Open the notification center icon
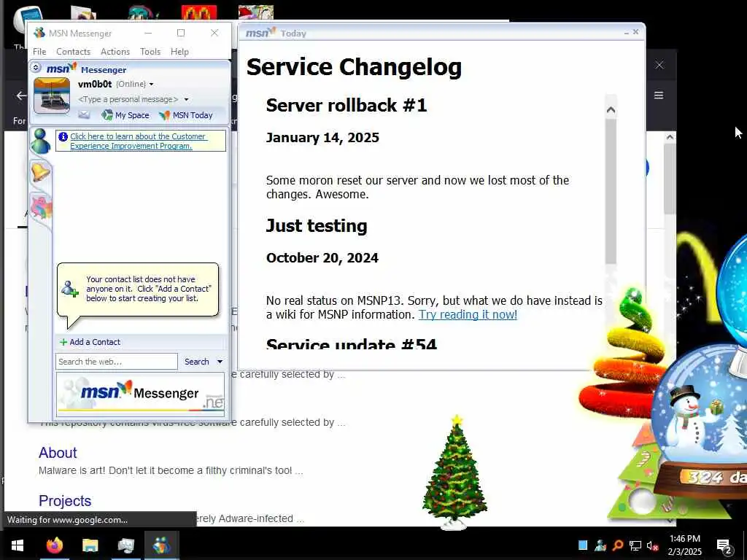Image resolution: width=747 pixels, height=560 pixels. (x=724, y=545)
